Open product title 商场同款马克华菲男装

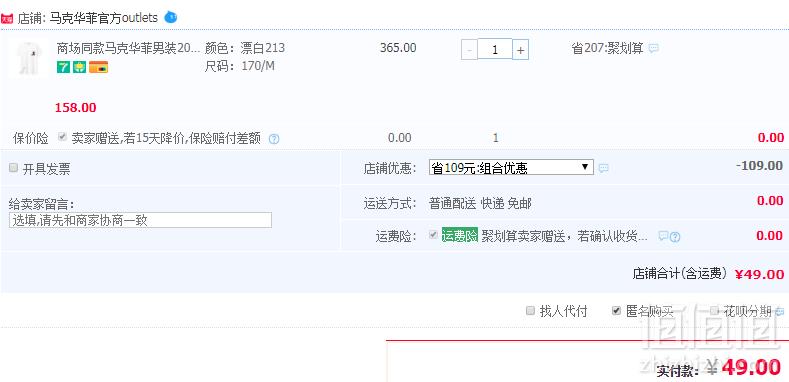[128, 48]
